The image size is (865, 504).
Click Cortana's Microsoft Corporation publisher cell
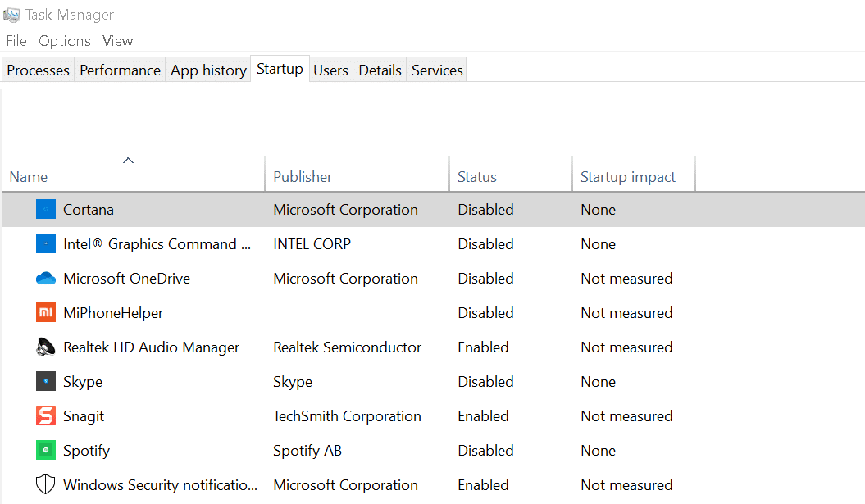pos(345,210)
